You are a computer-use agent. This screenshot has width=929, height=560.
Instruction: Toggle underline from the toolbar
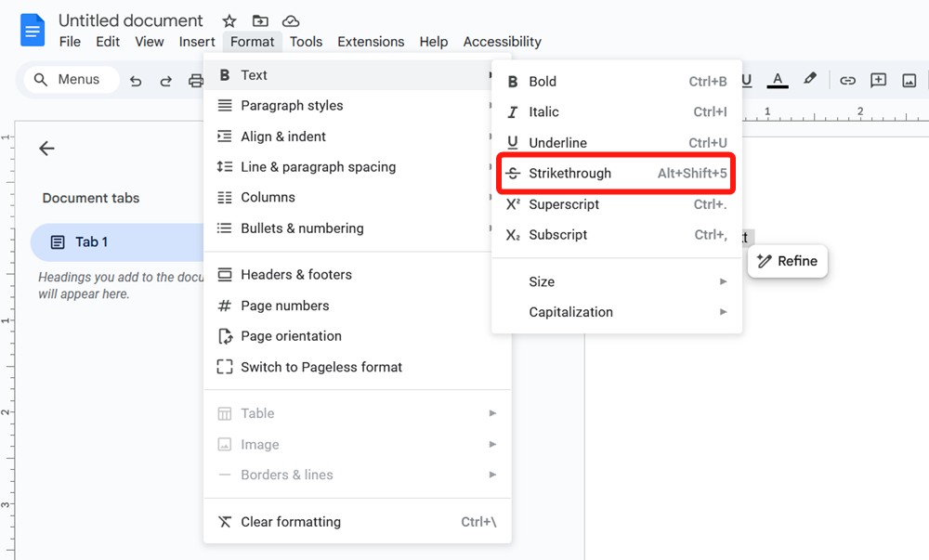[x=746, y=80]
